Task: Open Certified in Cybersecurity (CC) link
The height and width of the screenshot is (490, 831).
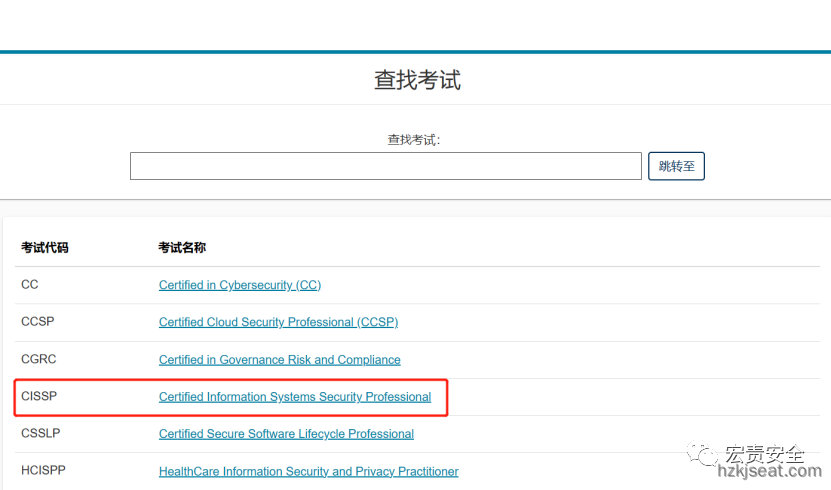Action: pos(240,285)
